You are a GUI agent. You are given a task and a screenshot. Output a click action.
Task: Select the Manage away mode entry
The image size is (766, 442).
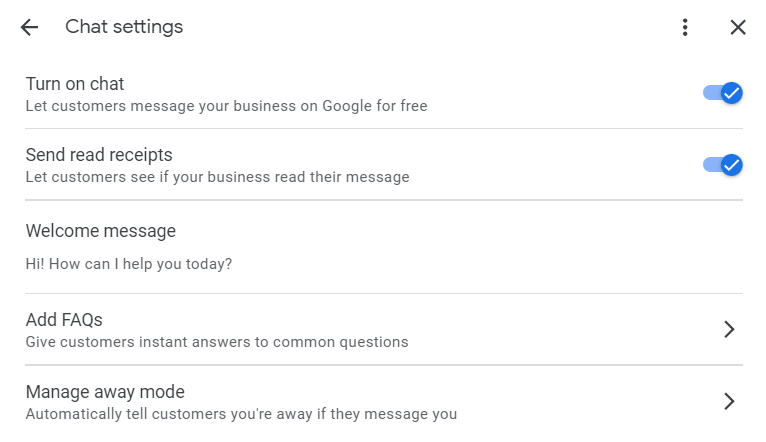[105, 392]
